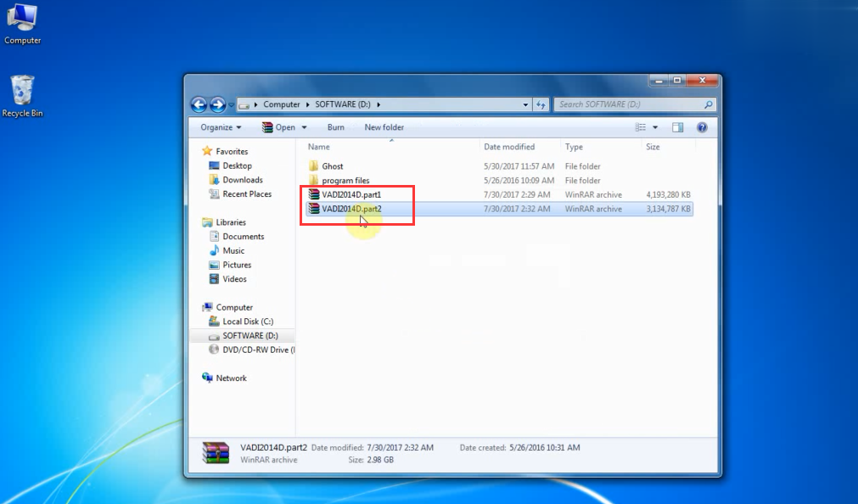858x504 pixels.
Task: Select the Ghost folder icon
Action: pos(313,166)
